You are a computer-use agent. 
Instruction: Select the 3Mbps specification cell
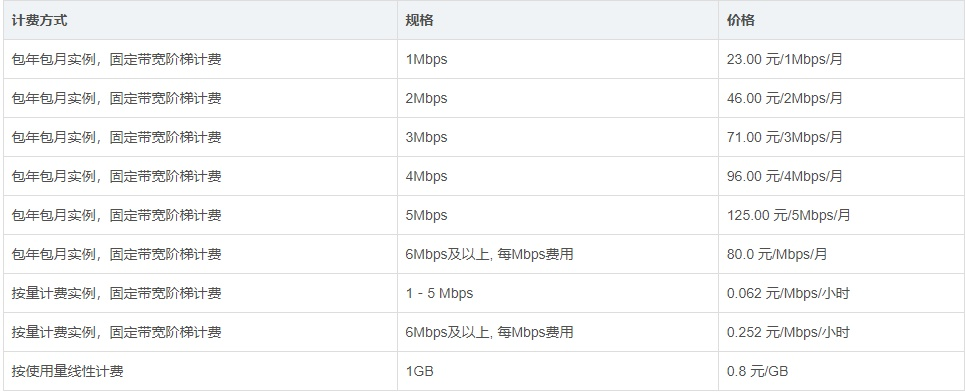point(558,137)
